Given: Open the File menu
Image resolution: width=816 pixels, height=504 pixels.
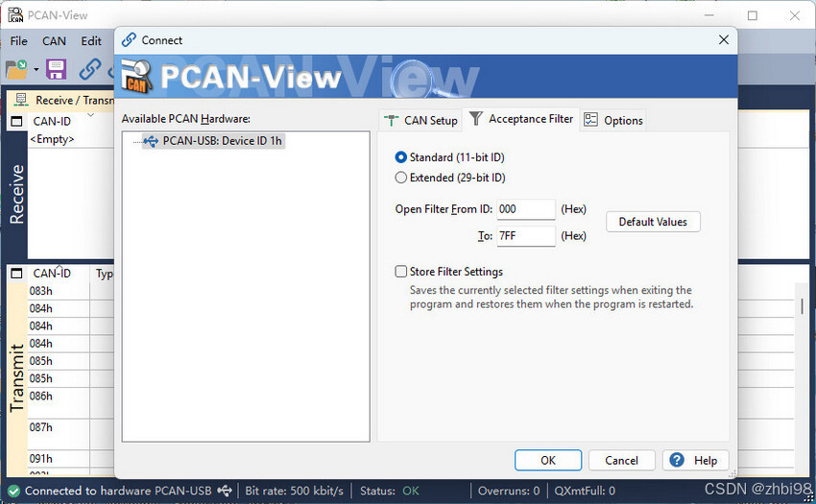Looking at the screenshot, I should coord(19,40).
